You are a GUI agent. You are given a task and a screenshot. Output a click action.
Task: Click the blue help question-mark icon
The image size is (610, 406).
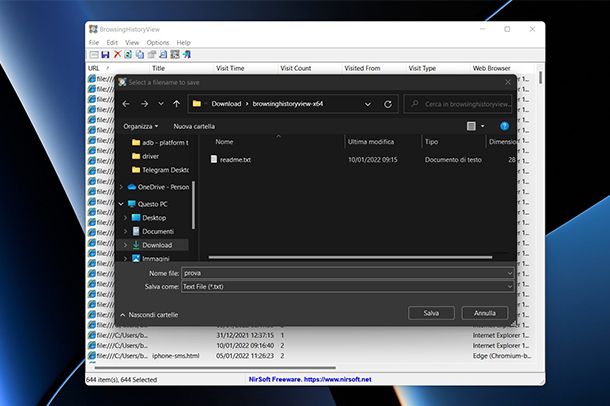click(504, 126)
